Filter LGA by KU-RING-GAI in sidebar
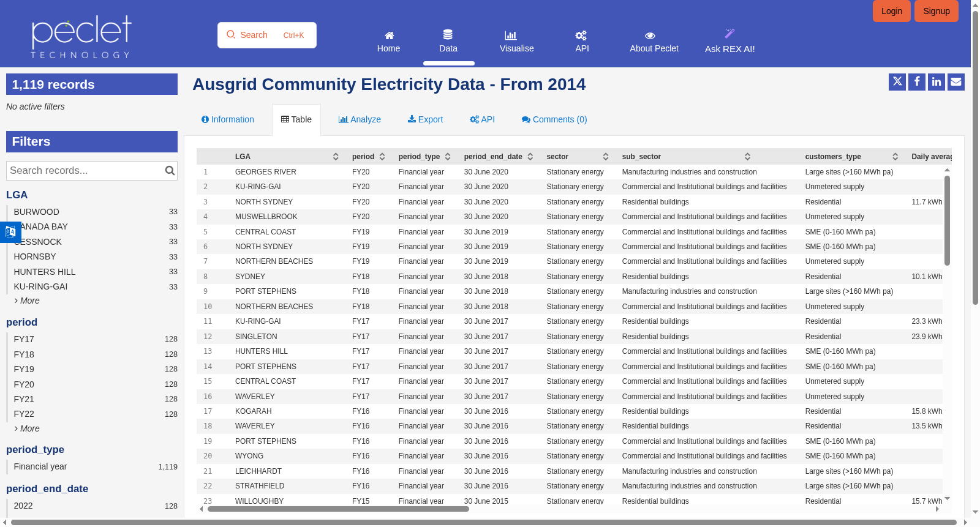 coord(92,286)
